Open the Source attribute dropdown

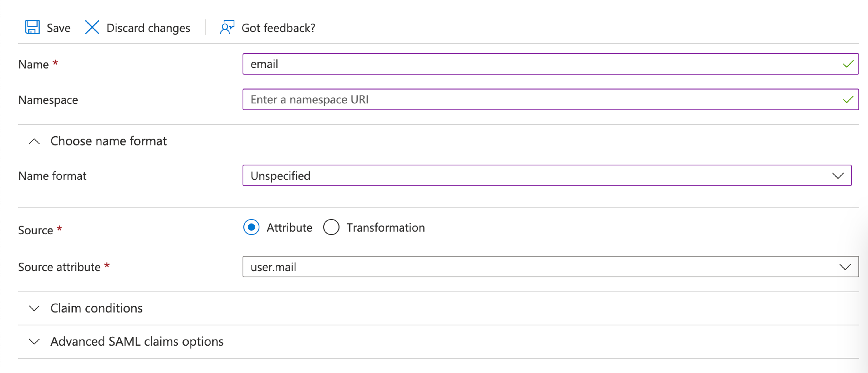539,267
